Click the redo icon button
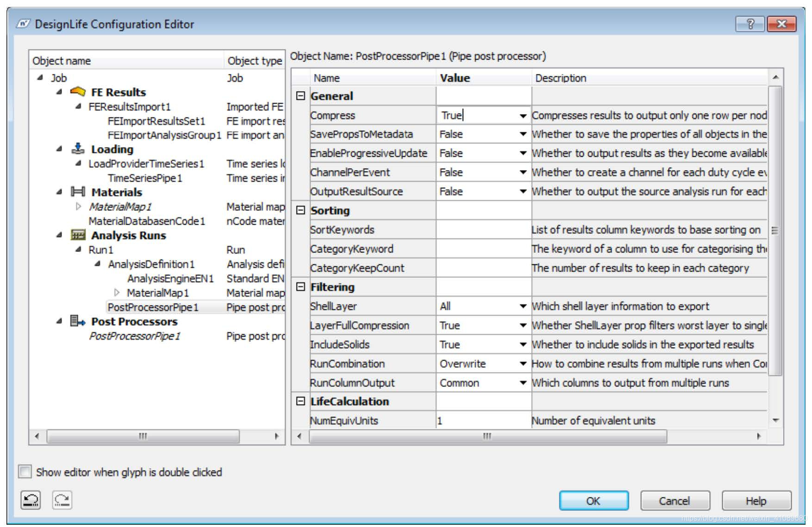Screen dimensions: 812x527 62,500
